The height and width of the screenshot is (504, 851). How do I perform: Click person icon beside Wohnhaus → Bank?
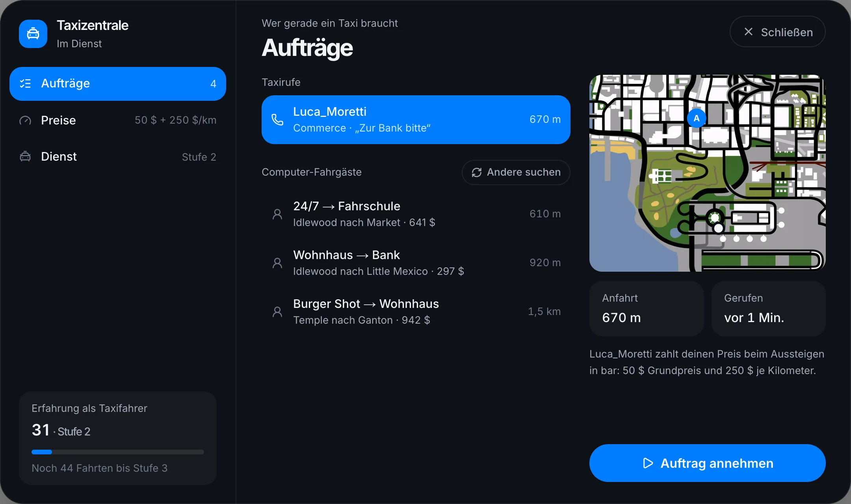point(277,263)
